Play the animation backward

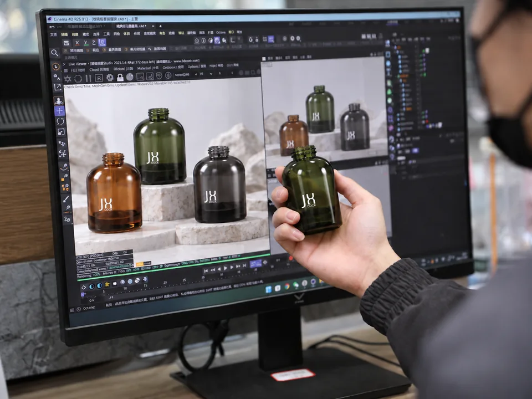[219, 269]
